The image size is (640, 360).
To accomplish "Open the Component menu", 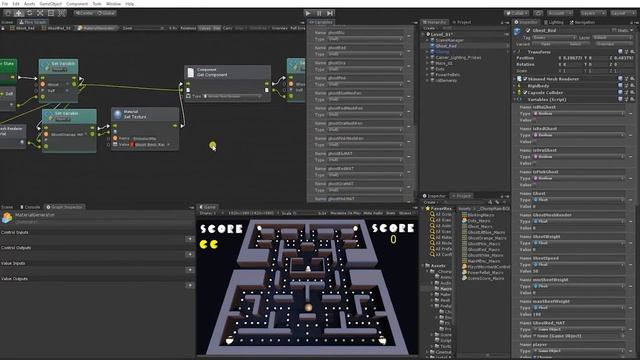I will (x=77, y=4).
